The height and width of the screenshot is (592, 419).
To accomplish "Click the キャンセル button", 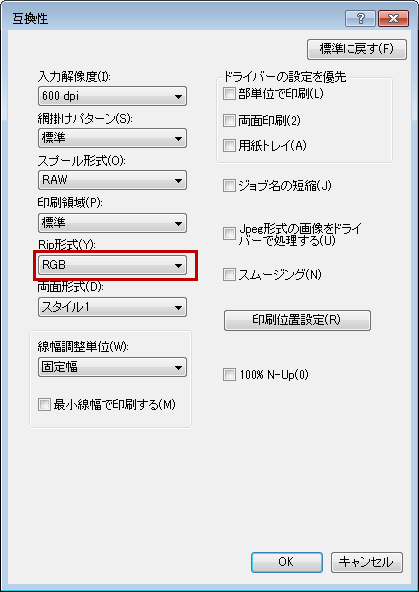I will click(x=367, y=562).
